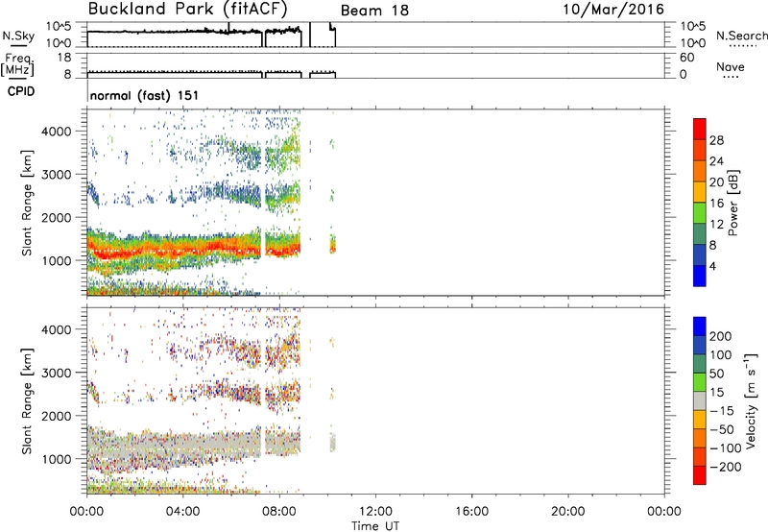Click the 'Slant Range [km]' label of power panel
768x532 pixels.
pos(27,203)
